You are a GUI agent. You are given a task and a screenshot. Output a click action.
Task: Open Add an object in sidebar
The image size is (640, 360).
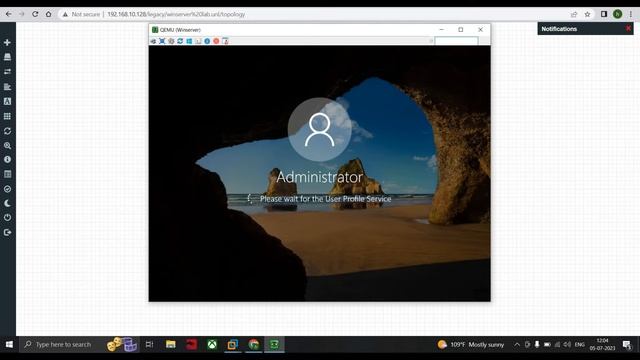point(7,42)
